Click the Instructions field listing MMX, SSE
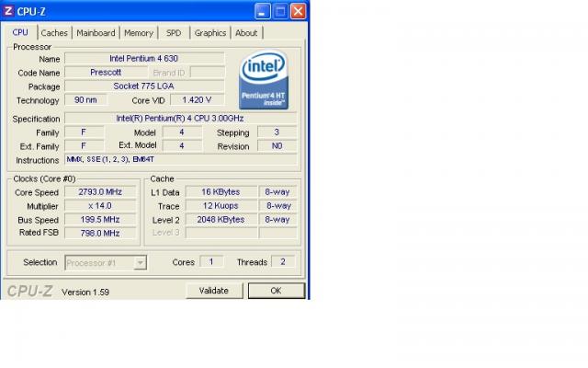This screenshot has width=588, height=368. (x=181, y=159)
